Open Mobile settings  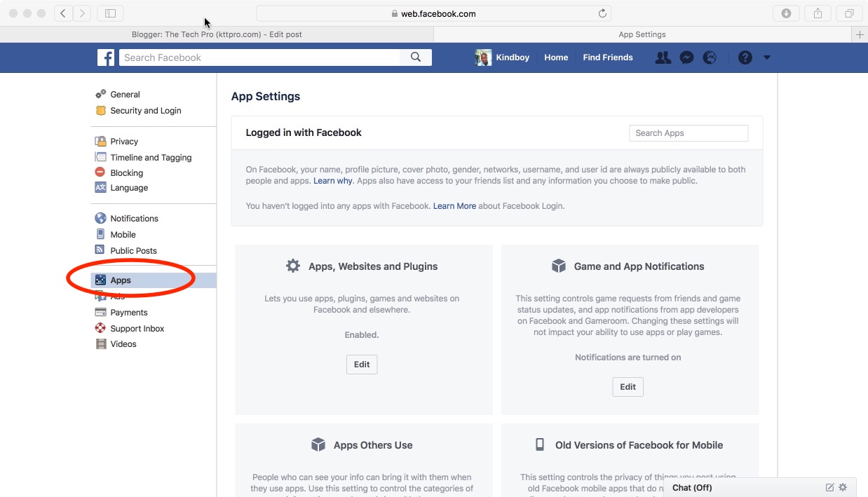123,234
